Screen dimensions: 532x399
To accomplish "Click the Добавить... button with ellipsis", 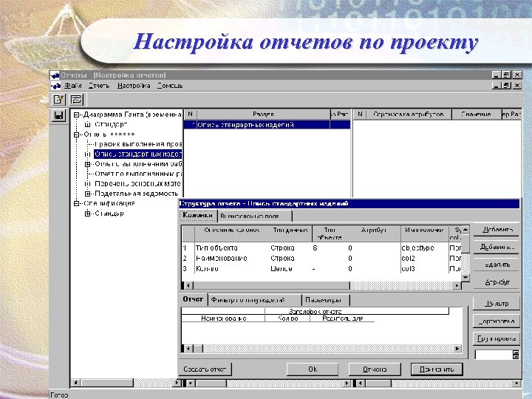I will pyautogui.click(x=497, y=247).
